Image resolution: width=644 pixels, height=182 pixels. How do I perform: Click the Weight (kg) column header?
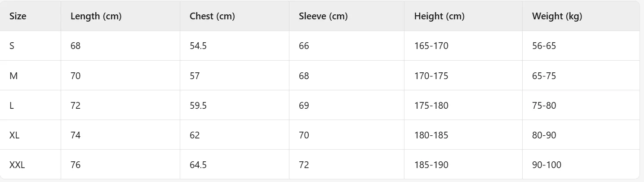[557, 17]
